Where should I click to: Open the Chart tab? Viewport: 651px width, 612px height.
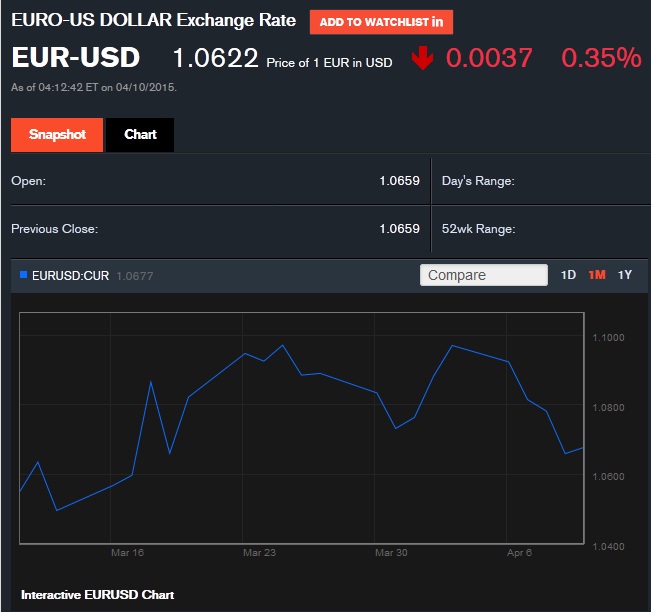point(140,135)
